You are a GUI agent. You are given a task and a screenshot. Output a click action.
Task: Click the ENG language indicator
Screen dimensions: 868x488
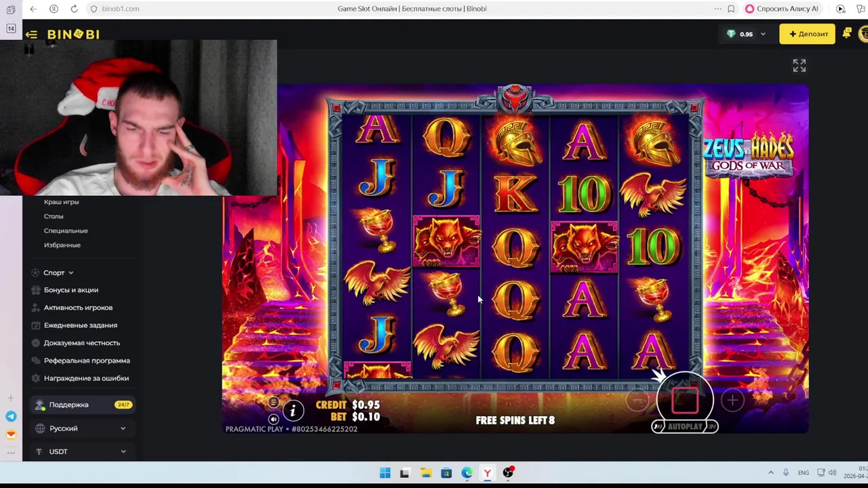click(x=804, y=472)
